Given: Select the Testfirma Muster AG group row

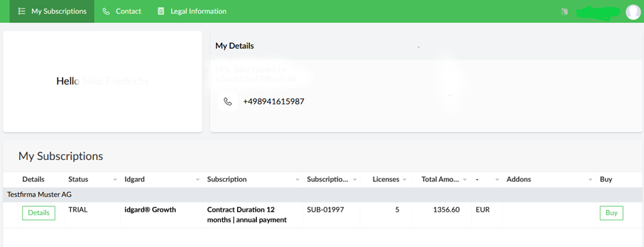Looking at the screenshot, I should pyautogui.click(x=322, y=195).
